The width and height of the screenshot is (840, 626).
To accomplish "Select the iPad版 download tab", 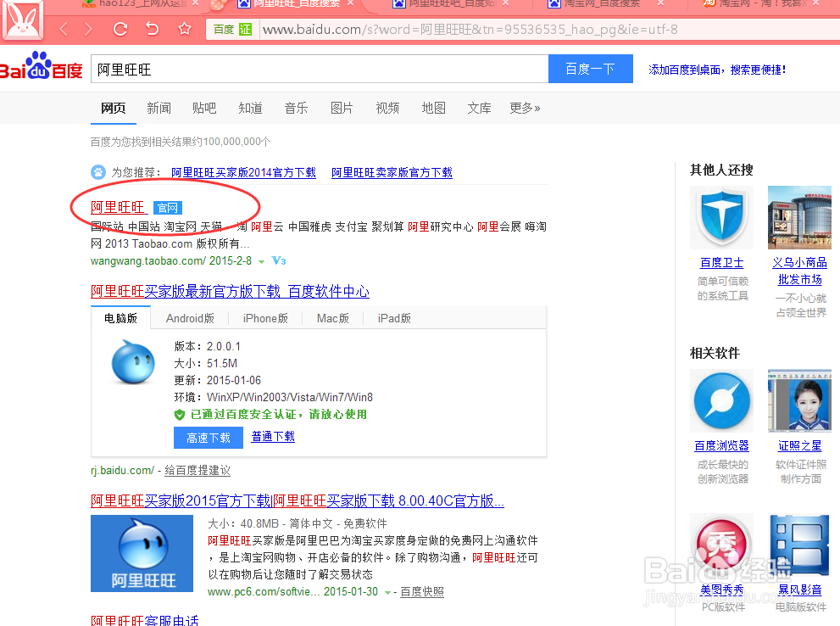I will (x=394, y=318).
